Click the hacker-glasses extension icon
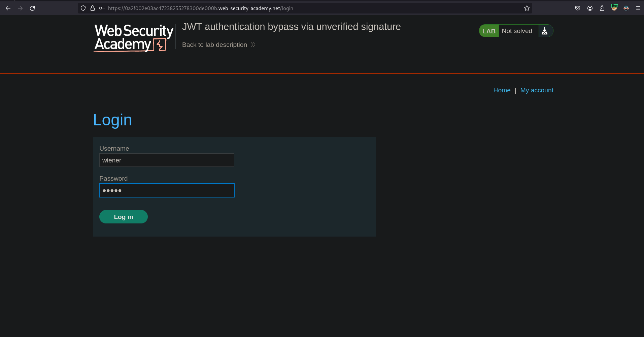This screenshot has height=337, width=644. tap(626, 8)
